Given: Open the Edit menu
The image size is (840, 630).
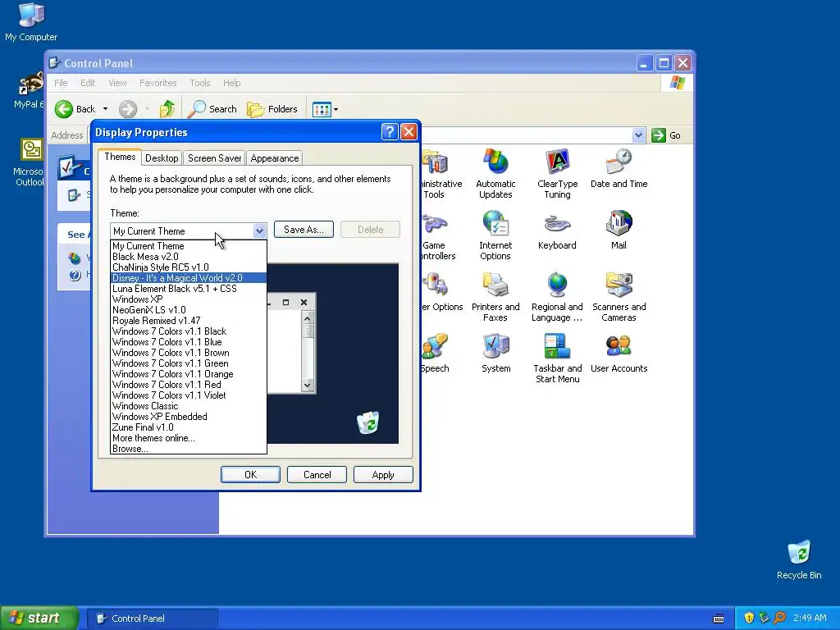Looking at the screenshot, I should 88,83.
